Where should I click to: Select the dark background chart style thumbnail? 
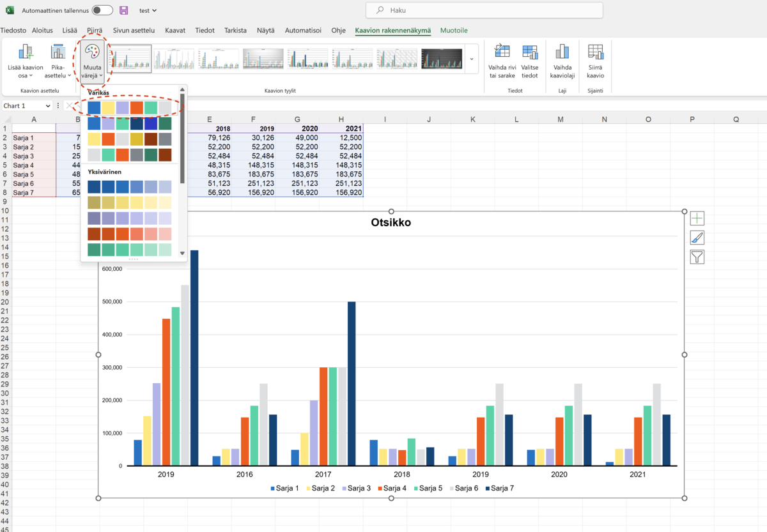coord(442,59)
